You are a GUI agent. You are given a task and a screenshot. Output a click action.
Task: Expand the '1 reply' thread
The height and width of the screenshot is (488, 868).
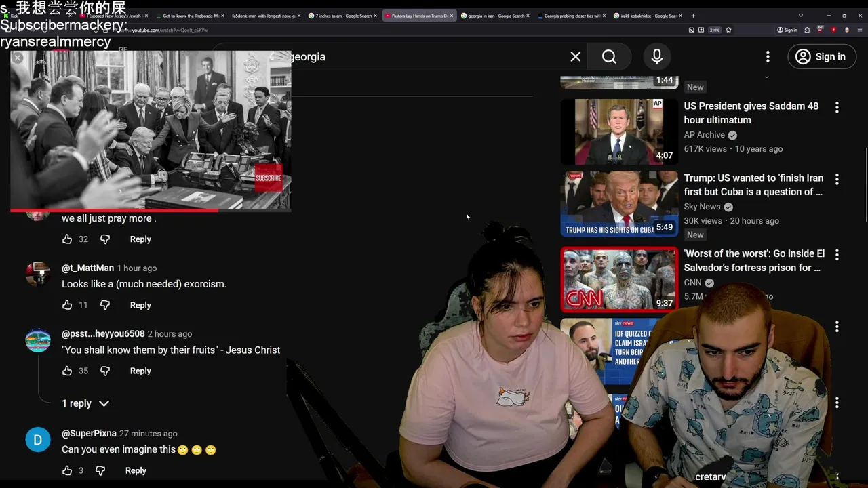tap(85, 403)
